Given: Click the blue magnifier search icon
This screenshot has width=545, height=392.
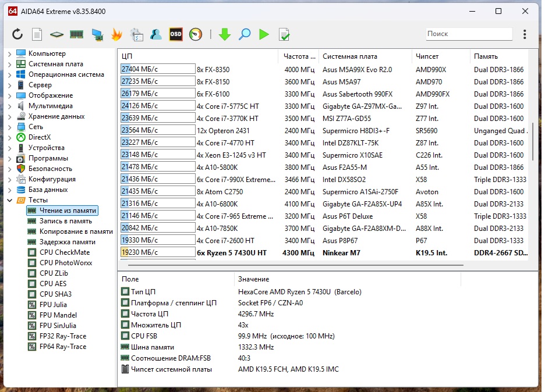Looking at the screenshot, I should coord(245,34).
